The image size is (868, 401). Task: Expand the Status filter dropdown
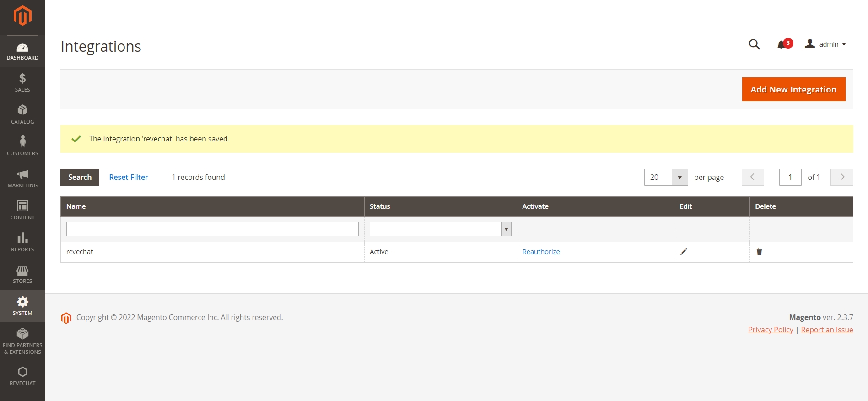pos(440,229)
